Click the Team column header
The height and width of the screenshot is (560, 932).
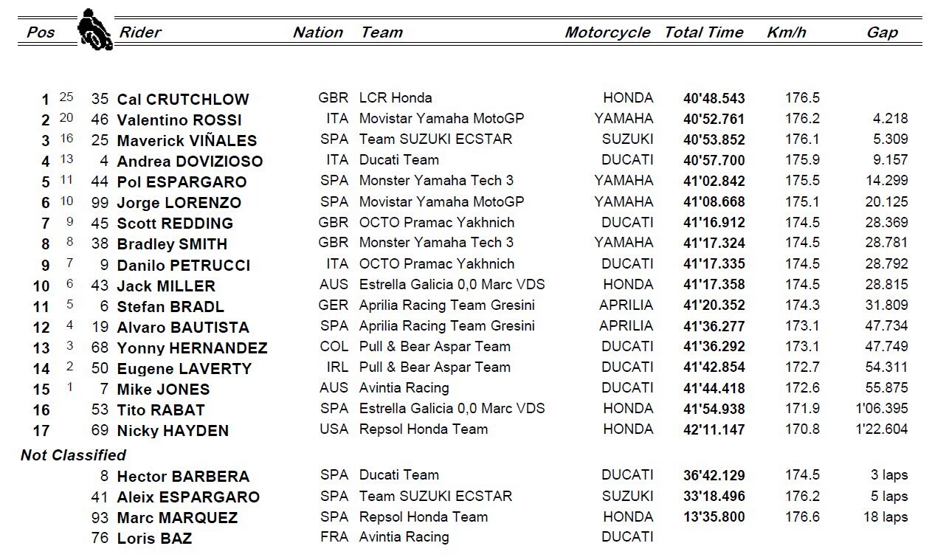382,32
